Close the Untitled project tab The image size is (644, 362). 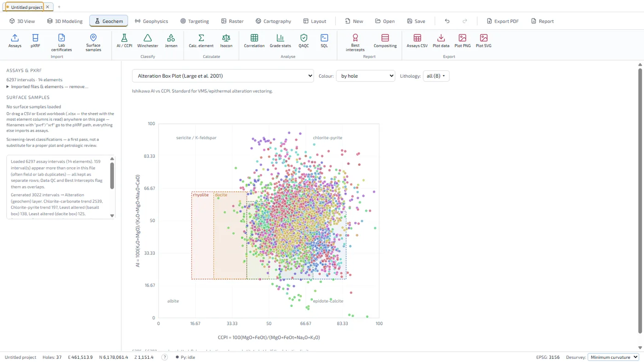click(47, 7)
